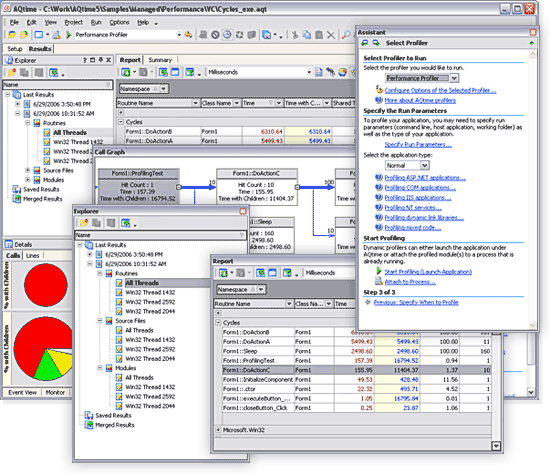Click the pie chart icon right of Milliseconds combo

point(343,72)
